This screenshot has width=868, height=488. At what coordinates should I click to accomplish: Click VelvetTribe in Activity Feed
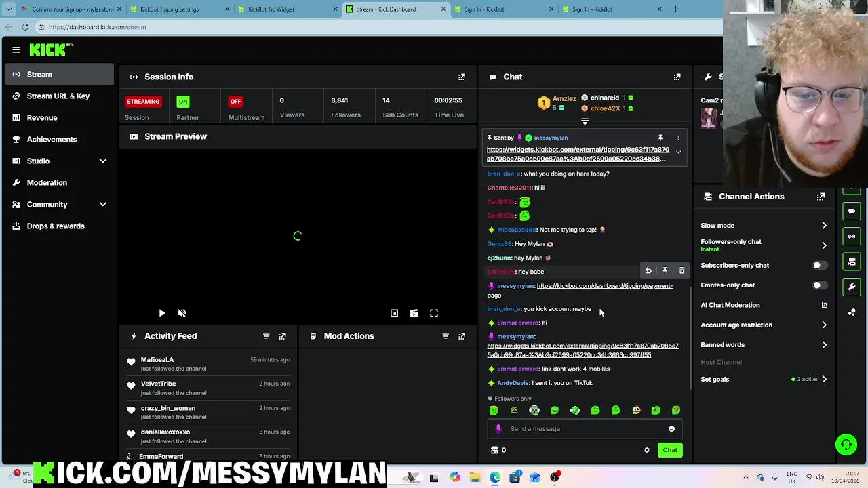pos(159,384)
